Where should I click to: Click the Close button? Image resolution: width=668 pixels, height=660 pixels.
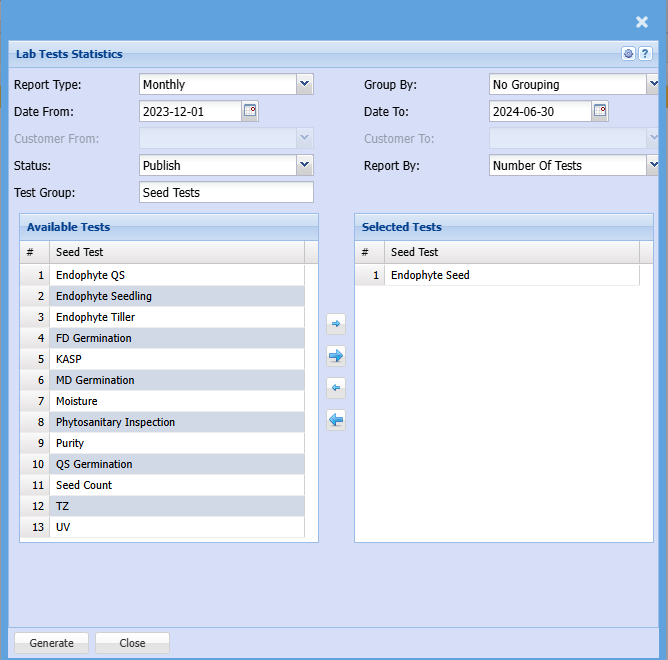pos(132,643)
